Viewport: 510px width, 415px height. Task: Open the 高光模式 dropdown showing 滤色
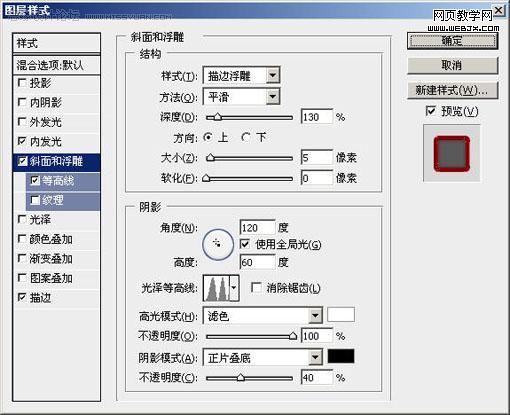tap(263, 316)
